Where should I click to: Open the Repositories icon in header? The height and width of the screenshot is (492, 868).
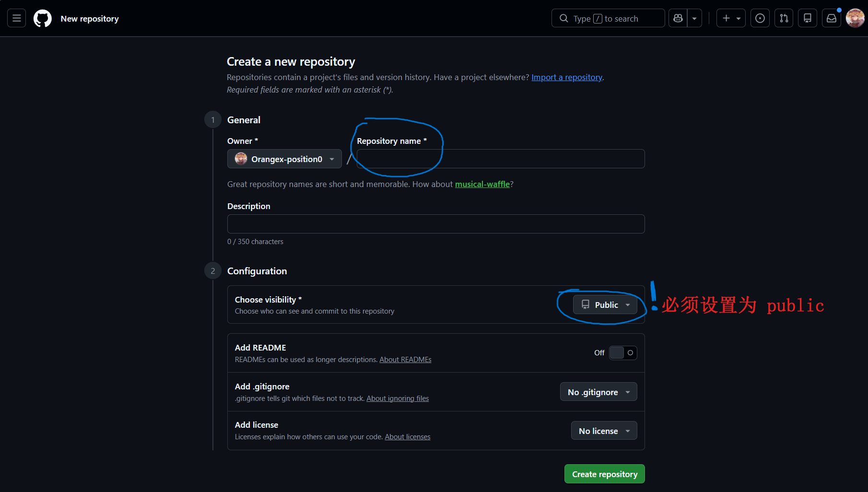[x=808, y=18]
